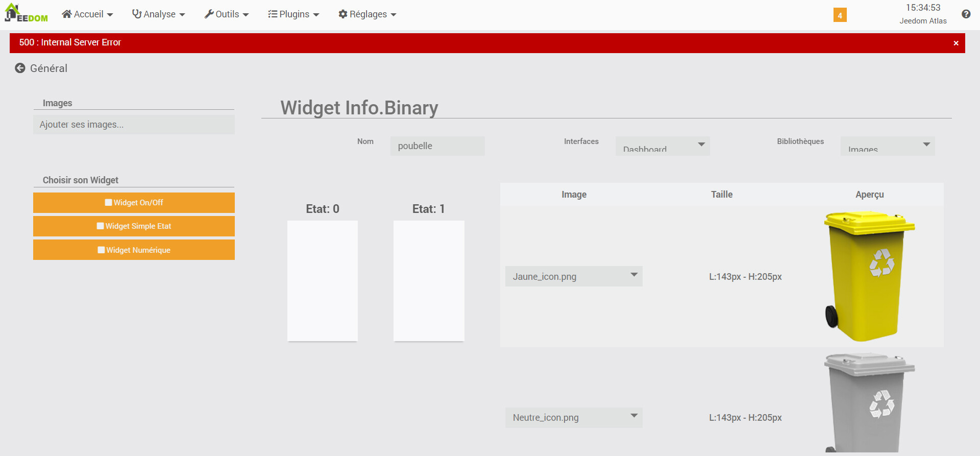Open the Réglages settings menu

[x=367, y=14]
